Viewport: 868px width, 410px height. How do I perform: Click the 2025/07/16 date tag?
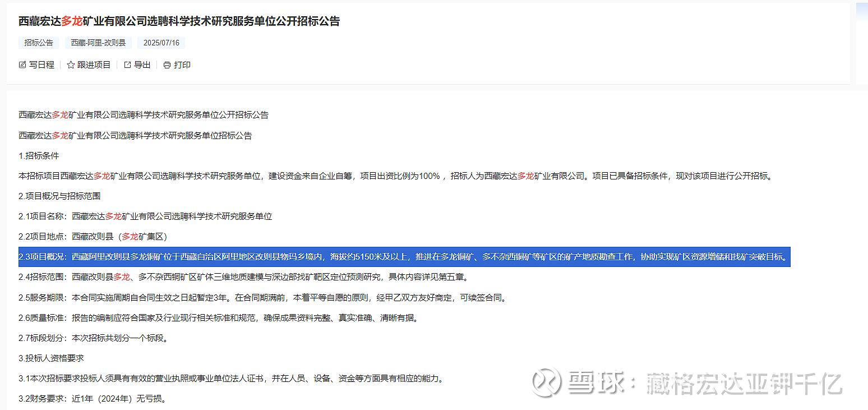161,43
